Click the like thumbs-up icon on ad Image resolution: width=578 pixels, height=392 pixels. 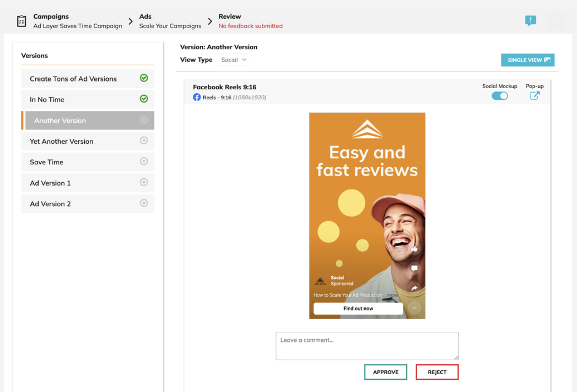(x=414, y=249)
